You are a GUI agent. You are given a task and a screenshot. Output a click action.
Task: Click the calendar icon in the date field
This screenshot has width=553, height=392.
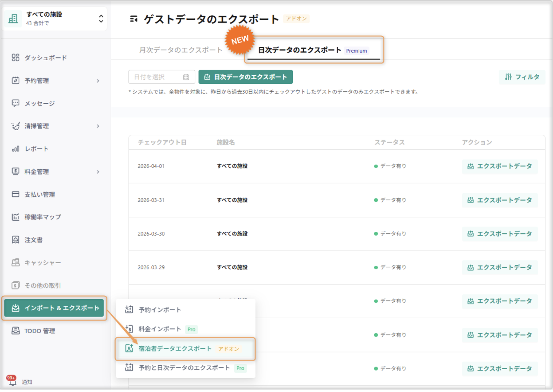point(186,77)
